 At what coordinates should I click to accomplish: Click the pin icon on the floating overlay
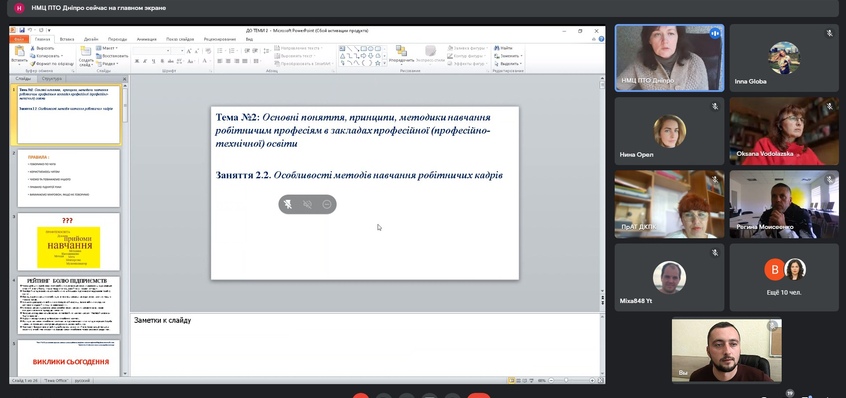(x=288, y=204)
